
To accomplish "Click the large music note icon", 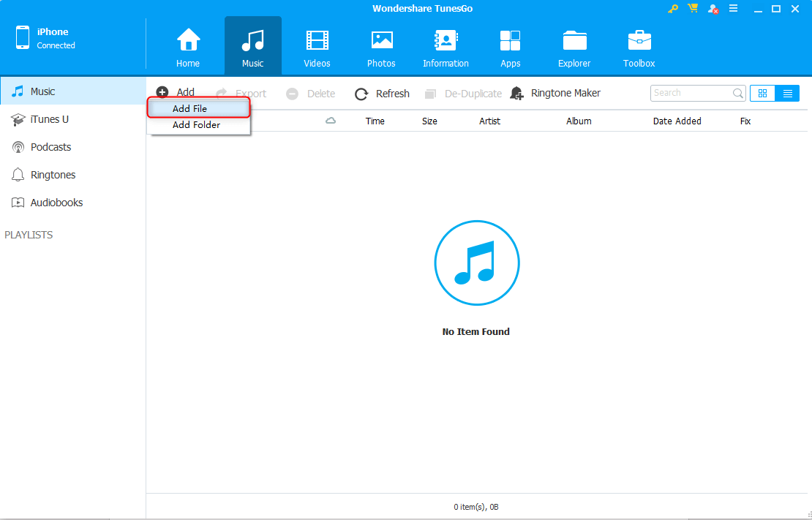I will click(x=476, y=263).
